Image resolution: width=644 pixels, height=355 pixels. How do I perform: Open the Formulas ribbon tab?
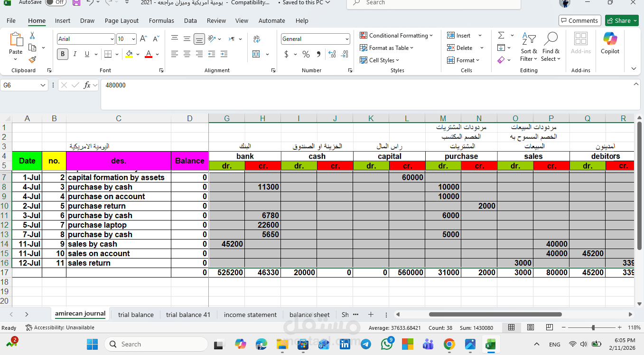[x=161, y=21]
